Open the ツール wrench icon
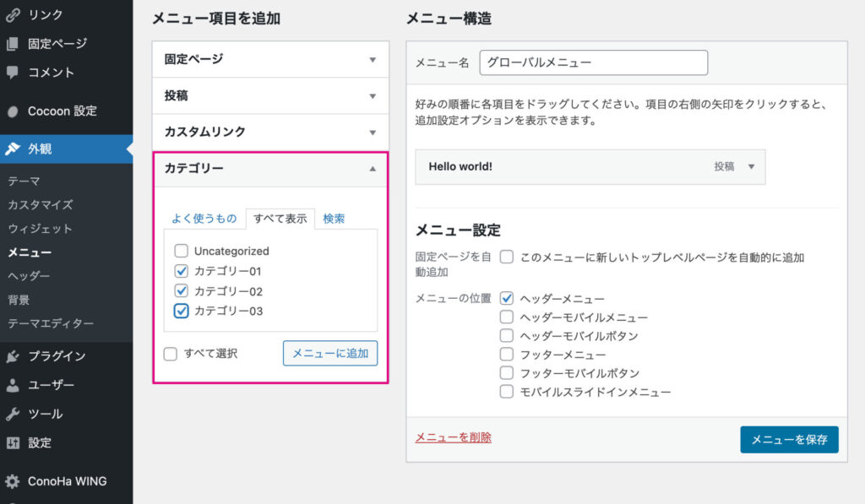The image size is (865, 504). coord(13,414)
